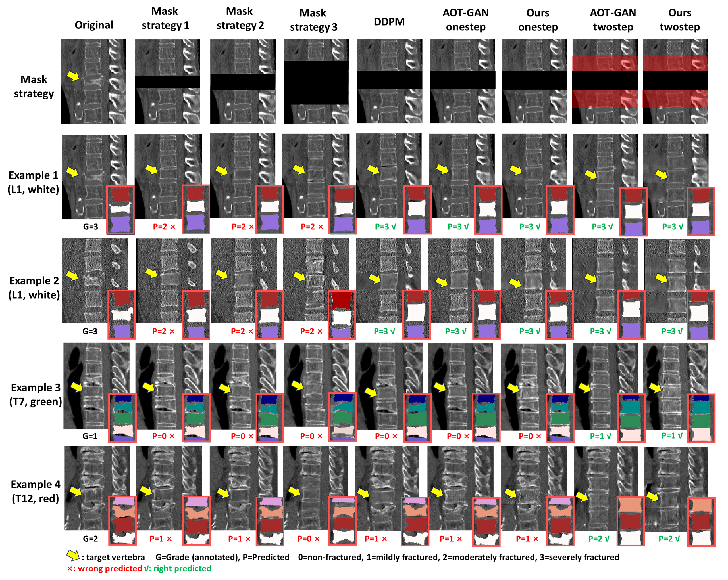
Task: Click last P=2 √ label in bottom row
Action: [x=669, y=539]
